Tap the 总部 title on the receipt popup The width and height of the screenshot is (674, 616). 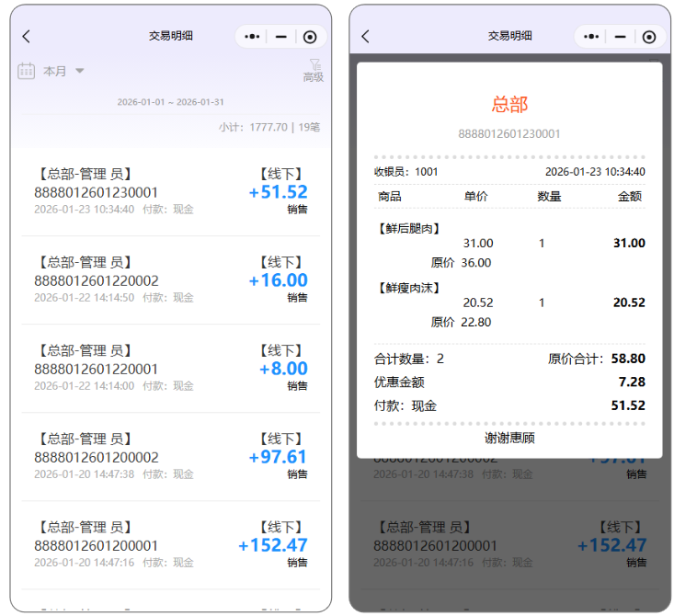click(x=509, y=104)
